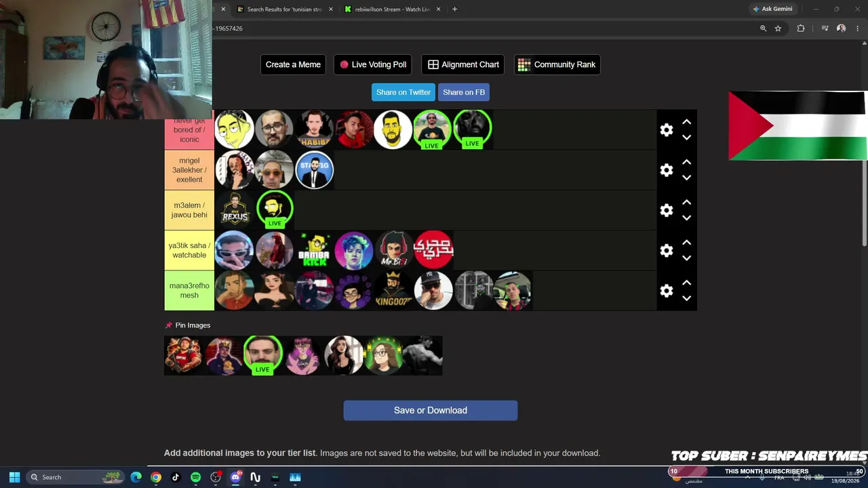This screenshot has width=868, height=488.
Task: Move the watchable tier row down
Action: [686, 258]
